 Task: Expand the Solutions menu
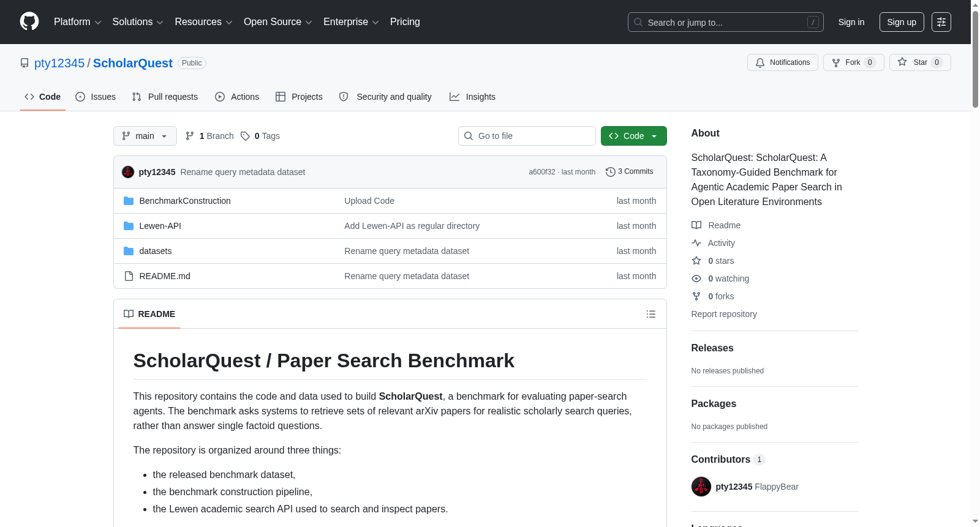click(138, 22)
